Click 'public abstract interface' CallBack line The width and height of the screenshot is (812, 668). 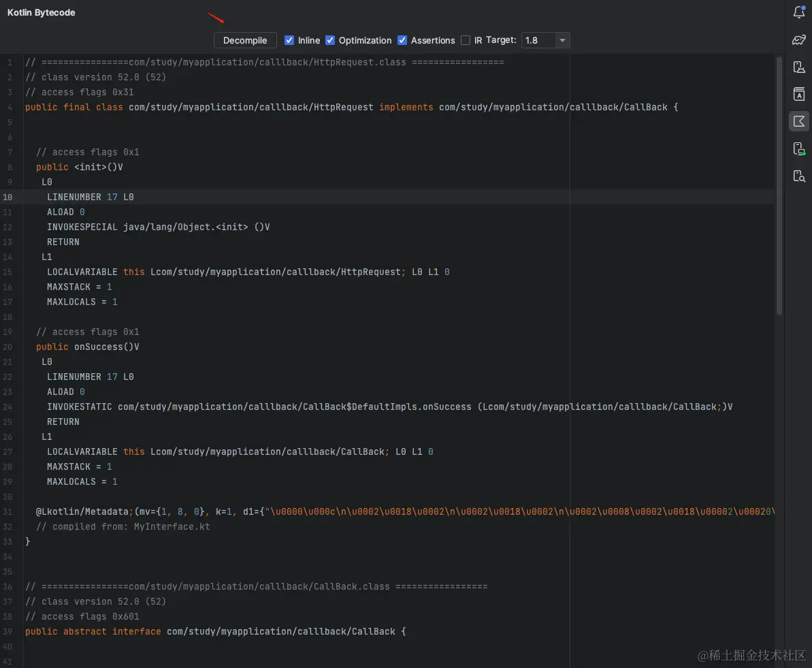tap(216, 632)
